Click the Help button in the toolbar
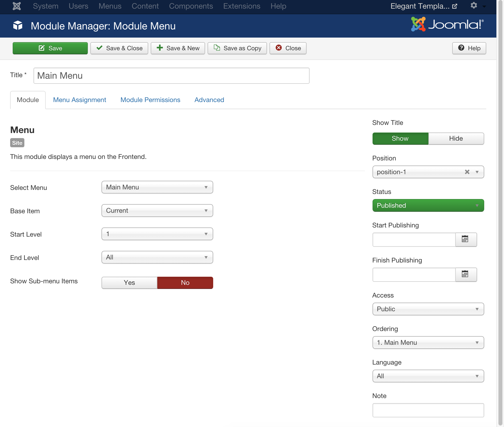Viewport: 504px width, 427px height. click(469, 48)
